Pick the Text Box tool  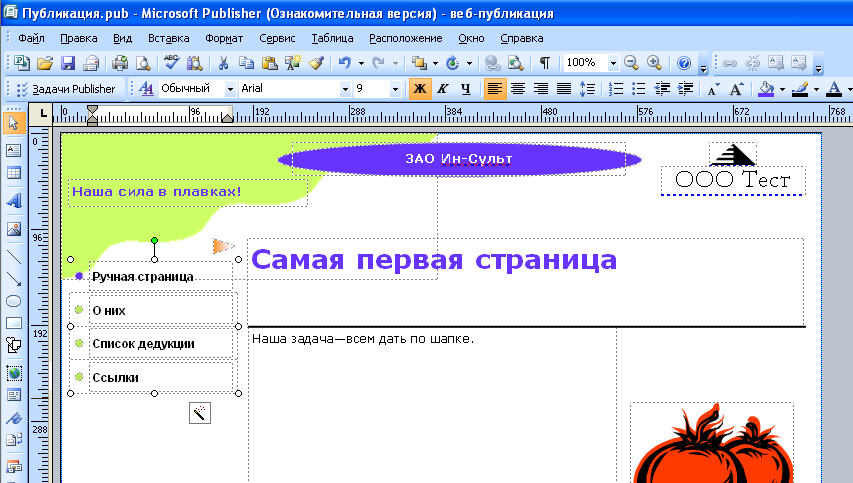pos(14,149)
